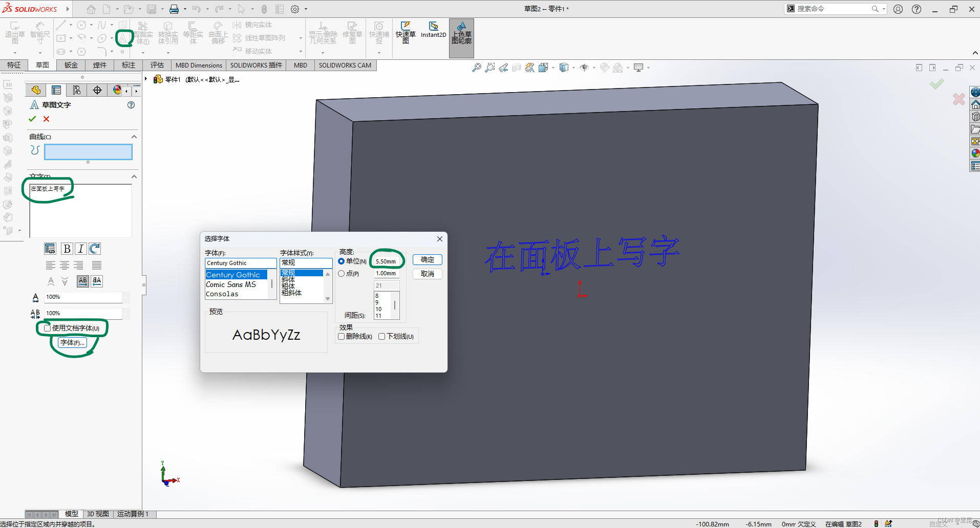Open the task pane home icon
980x528 pixels.
(x=975, y=104)
